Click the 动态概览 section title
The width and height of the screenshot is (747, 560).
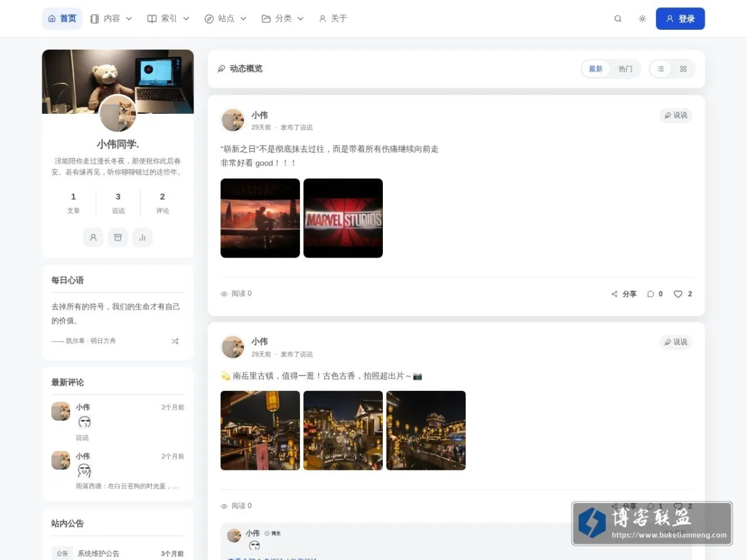246,68
